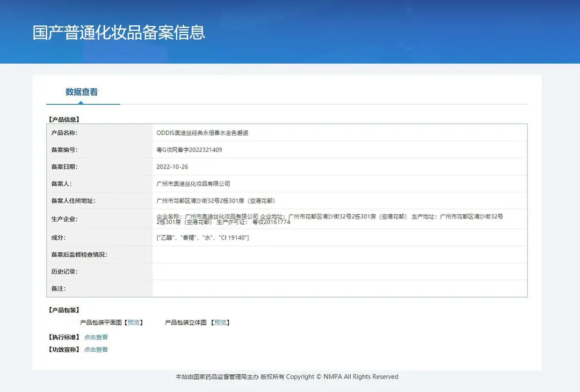This screenshot has width=580, height=392.
Task: Click the 【产品信息】 section heading
Action: (63, 119)
